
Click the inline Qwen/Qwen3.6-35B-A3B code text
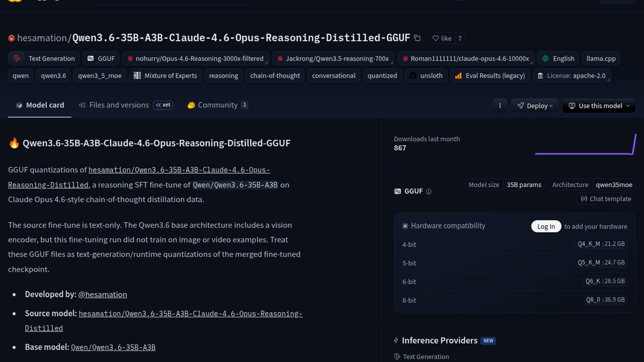[x=235, y=185]
